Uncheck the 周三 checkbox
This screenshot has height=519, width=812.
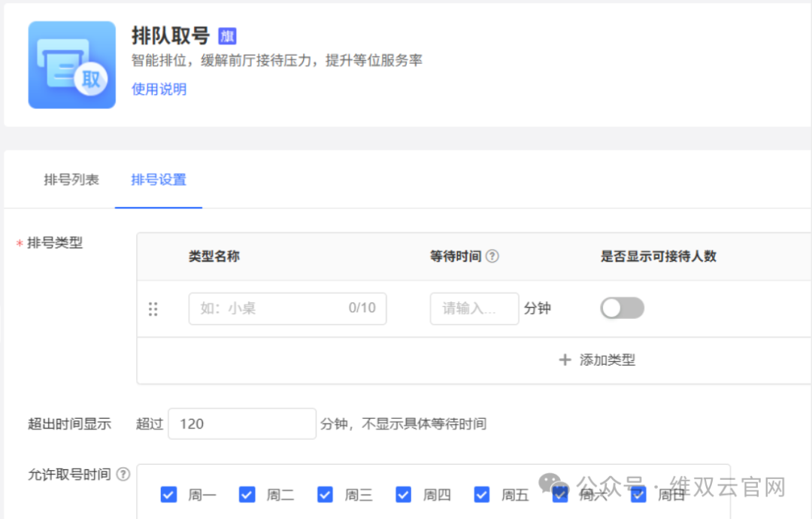click(326, 494)
